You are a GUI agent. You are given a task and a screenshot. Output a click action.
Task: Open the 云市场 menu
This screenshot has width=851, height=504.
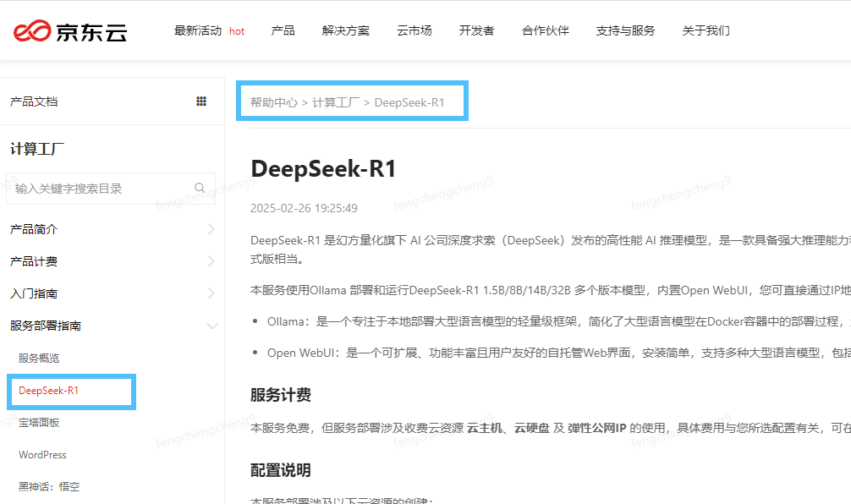coord(415,31)
